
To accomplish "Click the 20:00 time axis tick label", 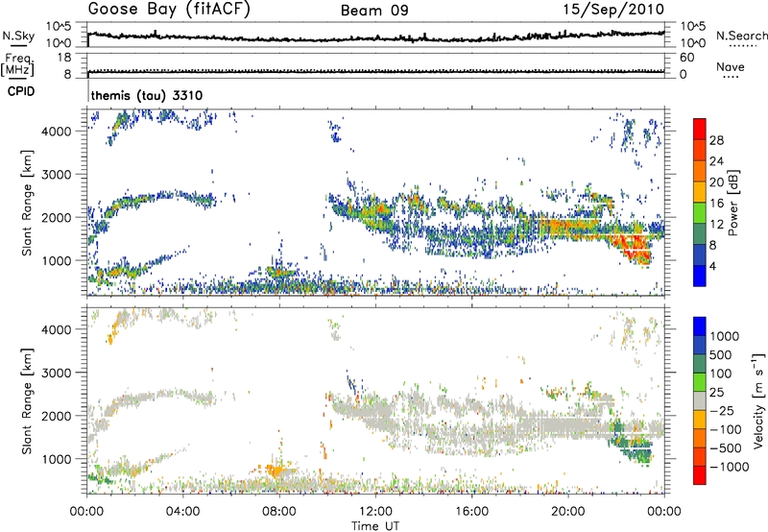I will tap(567, 512).
